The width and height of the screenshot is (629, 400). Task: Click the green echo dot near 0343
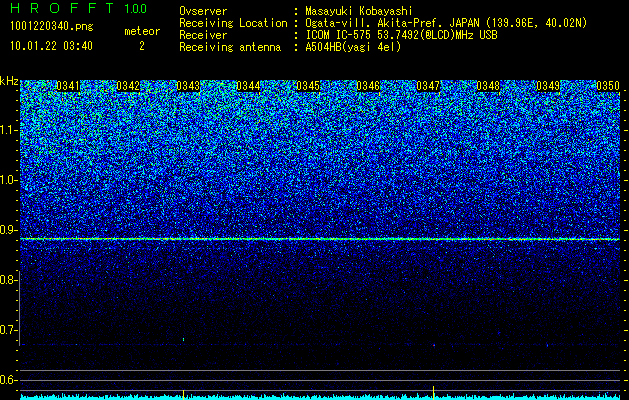point(183,339)
